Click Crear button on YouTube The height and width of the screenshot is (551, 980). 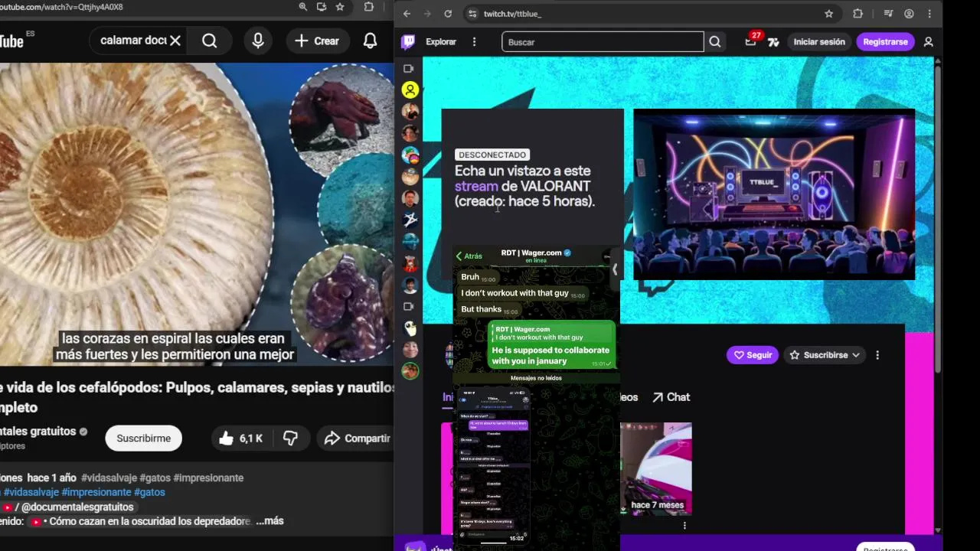point(317,41)
